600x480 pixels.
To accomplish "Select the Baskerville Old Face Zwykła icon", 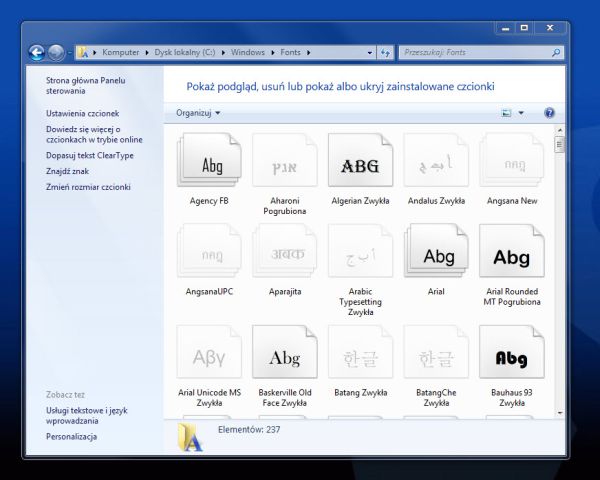I will [x=285, y=352].
